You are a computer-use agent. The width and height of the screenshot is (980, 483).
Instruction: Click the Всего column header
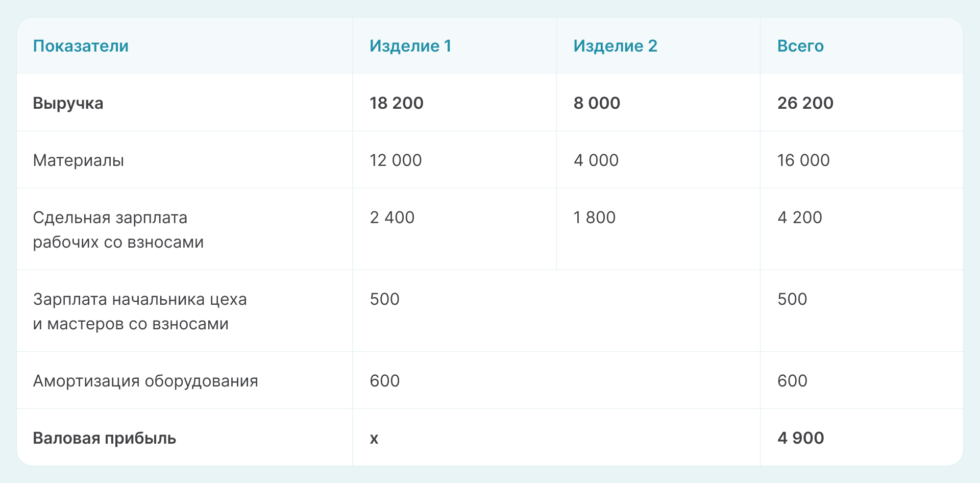tap(800, 46)
